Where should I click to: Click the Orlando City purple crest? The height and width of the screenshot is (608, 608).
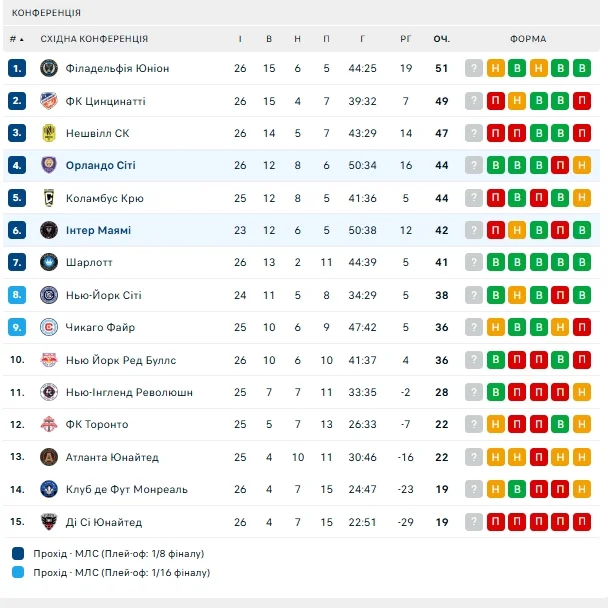tap(48, 166)
